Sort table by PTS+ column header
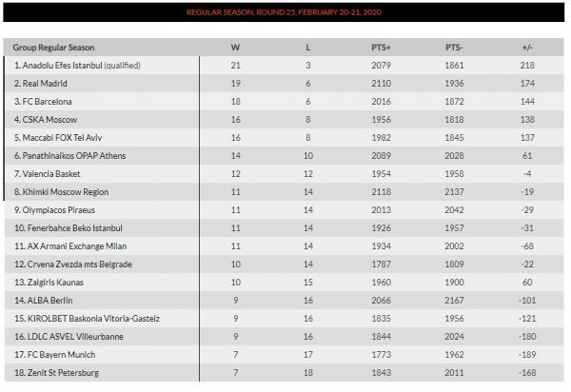 [380, 47]
